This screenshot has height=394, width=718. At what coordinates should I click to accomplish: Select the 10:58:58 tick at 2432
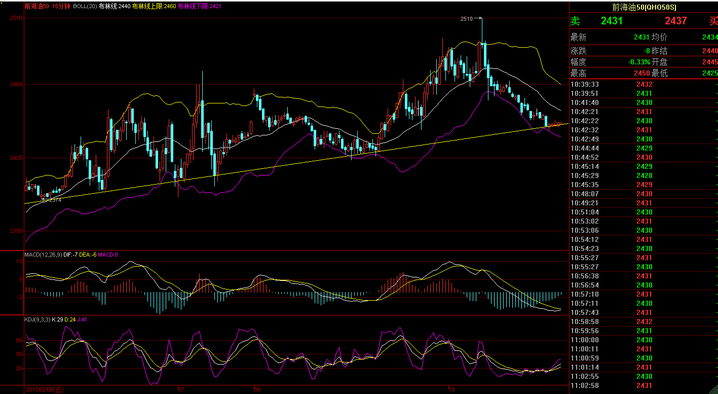pos(643,322)
